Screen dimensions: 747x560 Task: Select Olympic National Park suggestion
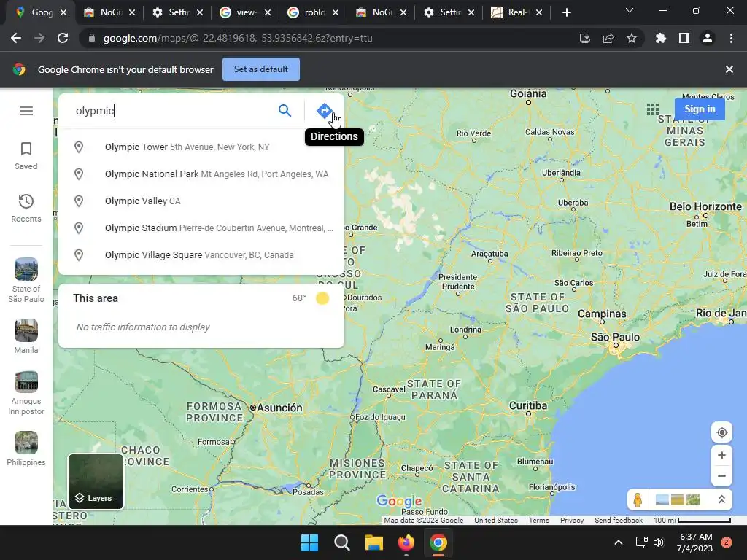click(201, 174)
